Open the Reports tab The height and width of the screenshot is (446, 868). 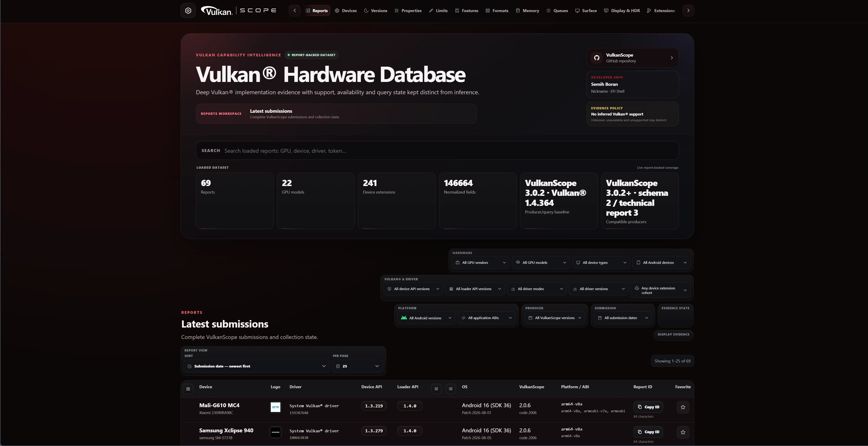click(317, 10)
